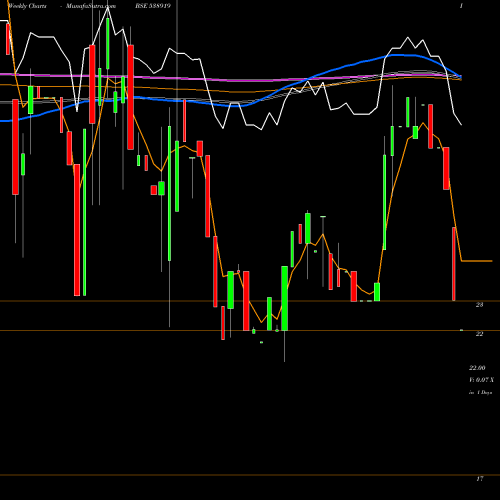Click the volume text "V: 0.07 X"
500x500 pixels.
481,380
